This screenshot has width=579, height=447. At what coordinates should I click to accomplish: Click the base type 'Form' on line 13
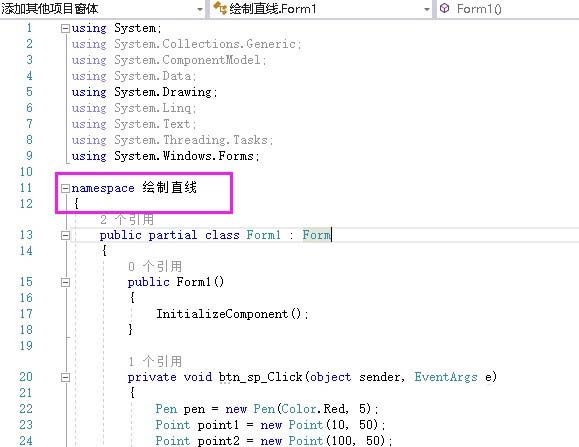coord(316,235)
